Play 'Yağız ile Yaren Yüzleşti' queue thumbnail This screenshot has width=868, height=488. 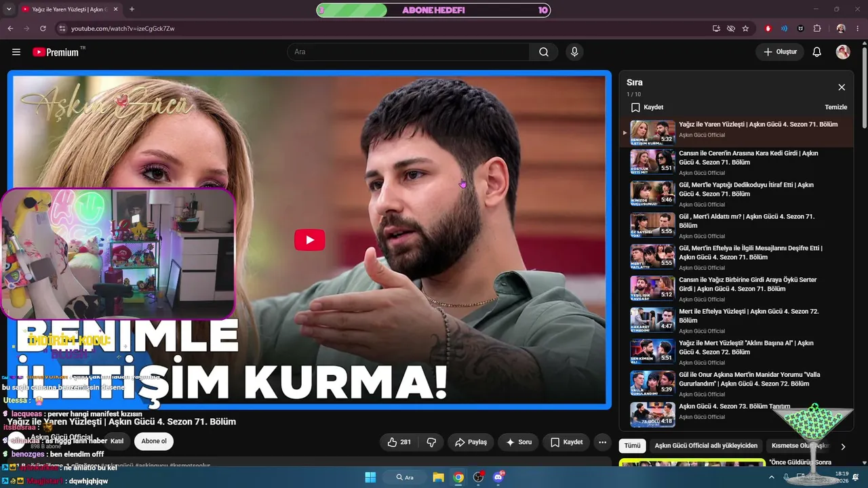(652, 132)
